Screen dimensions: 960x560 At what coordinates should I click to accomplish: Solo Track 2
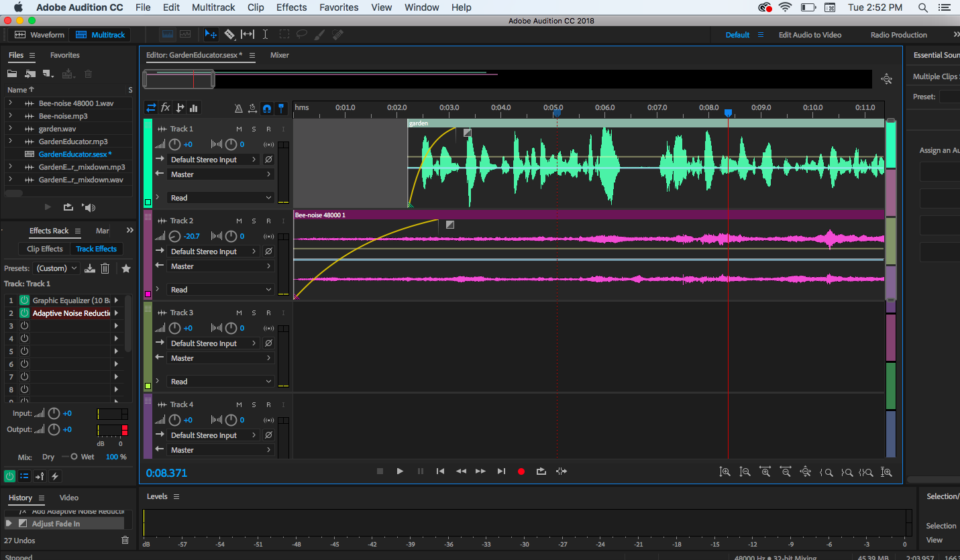coord(254,221)
